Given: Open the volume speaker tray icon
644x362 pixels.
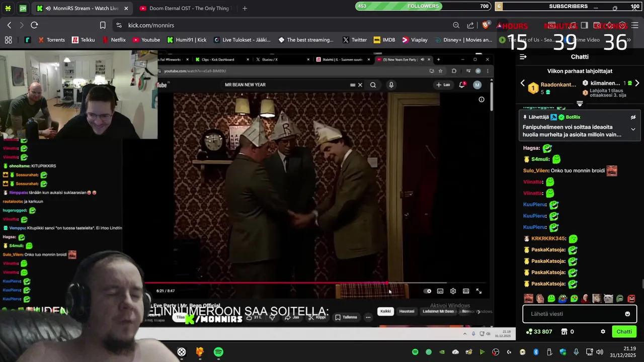Looking at the screenshot, I should pyautogui.click(x=600, y=352).
